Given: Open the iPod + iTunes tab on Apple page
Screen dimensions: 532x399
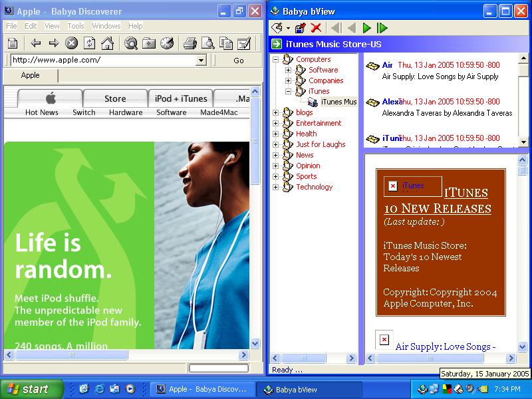Looking at the screenshot, I should pos(181,98).
